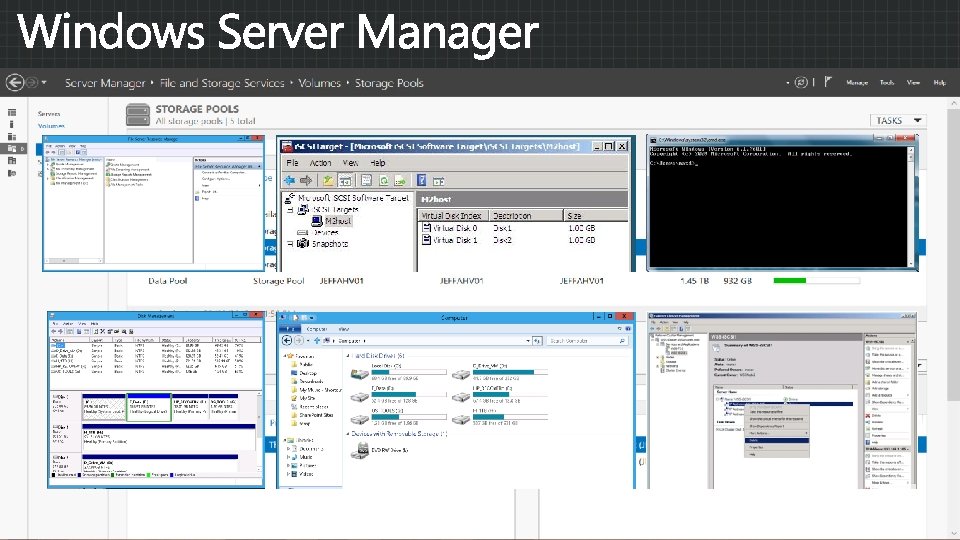Click action pane icon at iSCSI toolbar end

click(x=438, y=181)
